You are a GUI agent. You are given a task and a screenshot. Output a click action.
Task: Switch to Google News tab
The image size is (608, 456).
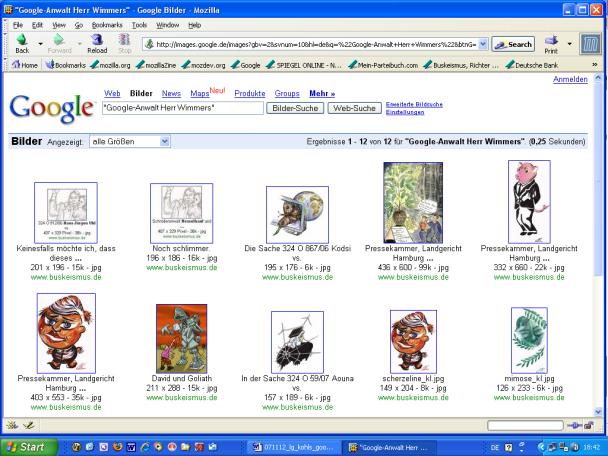171,93
